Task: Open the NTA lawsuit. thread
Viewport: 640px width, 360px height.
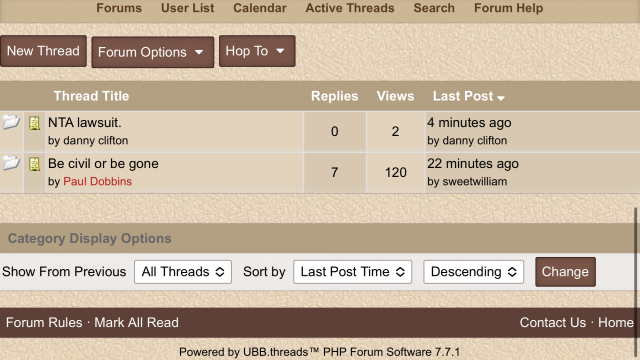Action: coord(84,122)
